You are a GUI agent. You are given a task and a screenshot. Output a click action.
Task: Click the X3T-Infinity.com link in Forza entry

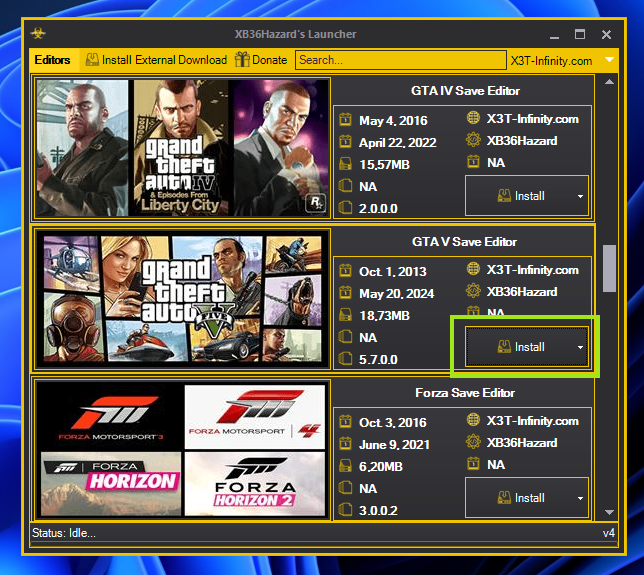click(x=533, y=421)
